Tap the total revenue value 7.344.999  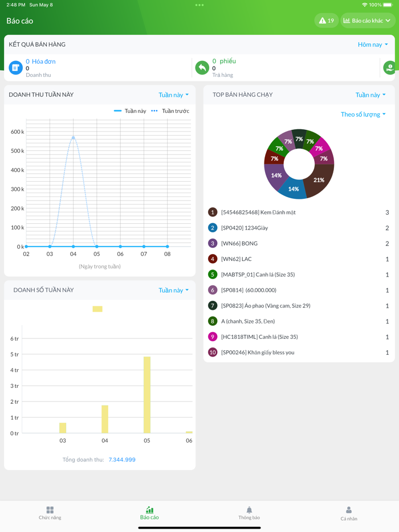[x=122, y=460]
